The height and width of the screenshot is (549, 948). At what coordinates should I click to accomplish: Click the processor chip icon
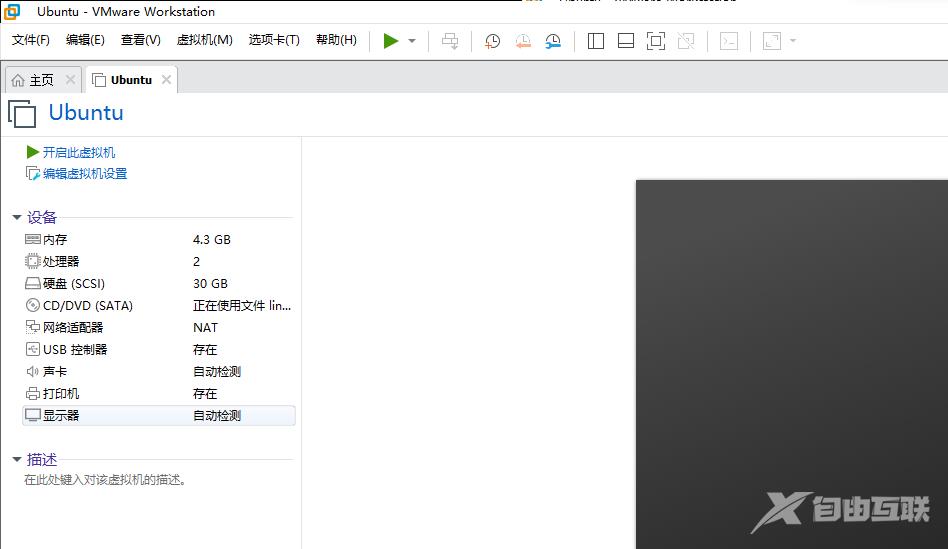(33, 261)
